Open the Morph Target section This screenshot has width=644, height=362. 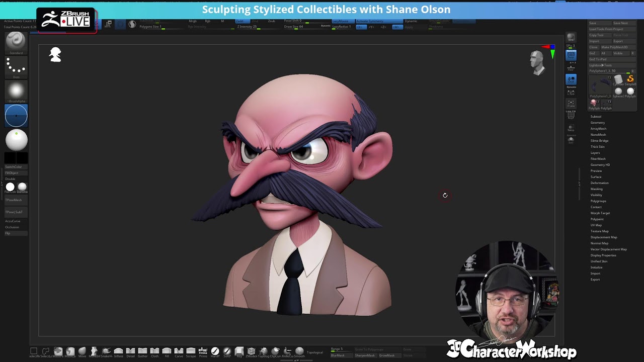pos(600,213)
